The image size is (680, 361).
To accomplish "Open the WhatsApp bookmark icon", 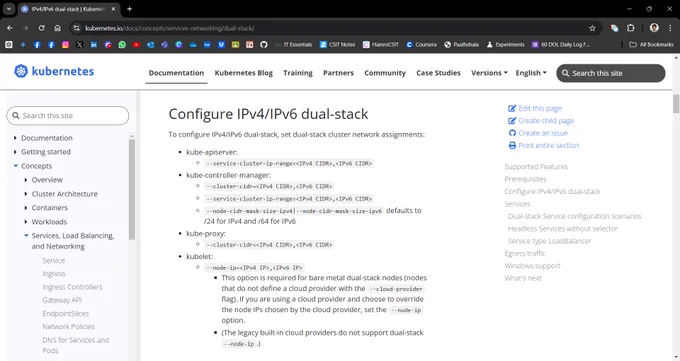I will coord(122,44).
